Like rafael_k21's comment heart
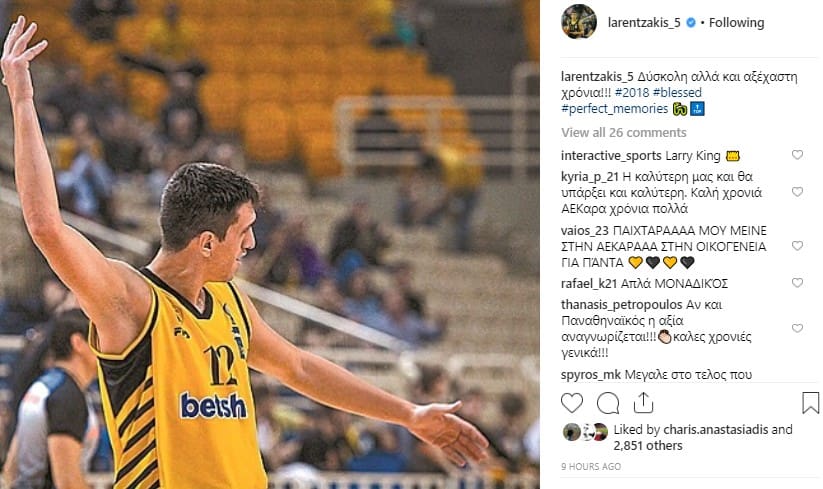Image resolution: width=823 pixels, height=489 pixels. [x=797, y=283]
